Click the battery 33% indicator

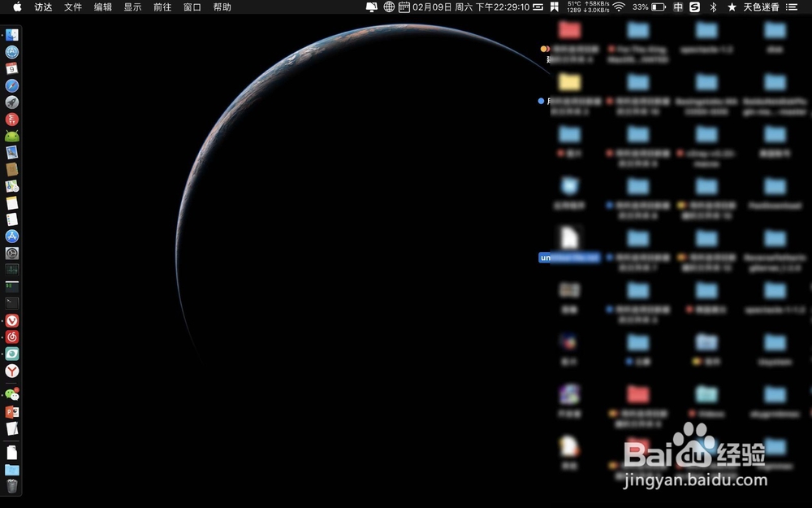point(649,7)
